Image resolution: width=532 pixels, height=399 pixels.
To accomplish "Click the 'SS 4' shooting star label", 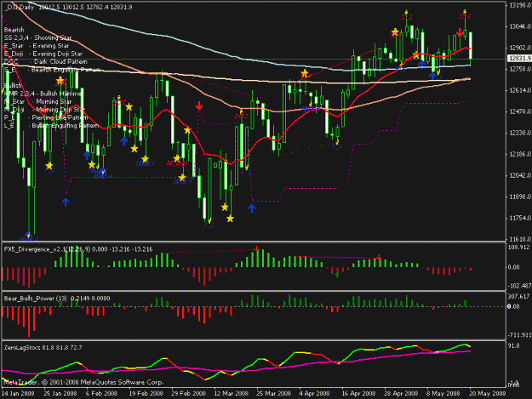I will [465, 16].
